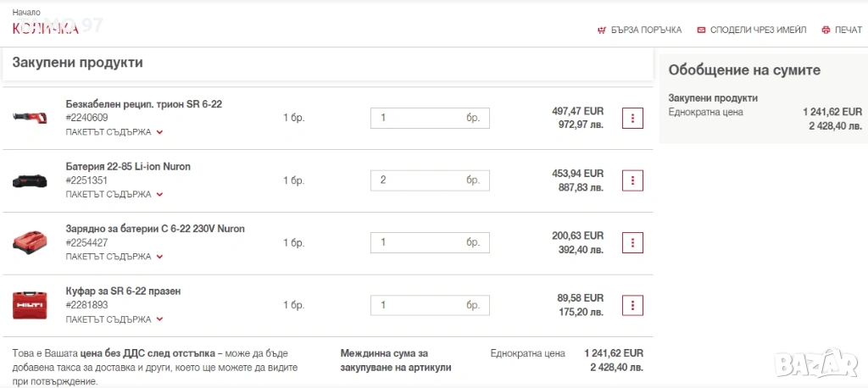Click the red battery charger thumbnail

coord(31,243)
